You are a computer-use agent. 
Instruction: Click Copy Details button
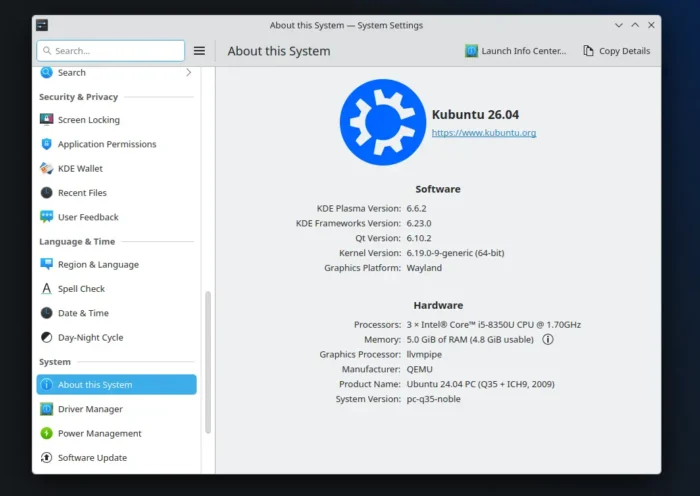pyautogui.click(x=616, y=51)
